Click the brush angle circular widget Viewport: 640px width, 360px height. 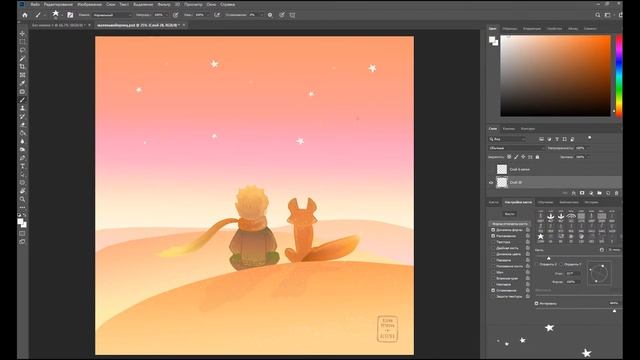tap(599, 273)
